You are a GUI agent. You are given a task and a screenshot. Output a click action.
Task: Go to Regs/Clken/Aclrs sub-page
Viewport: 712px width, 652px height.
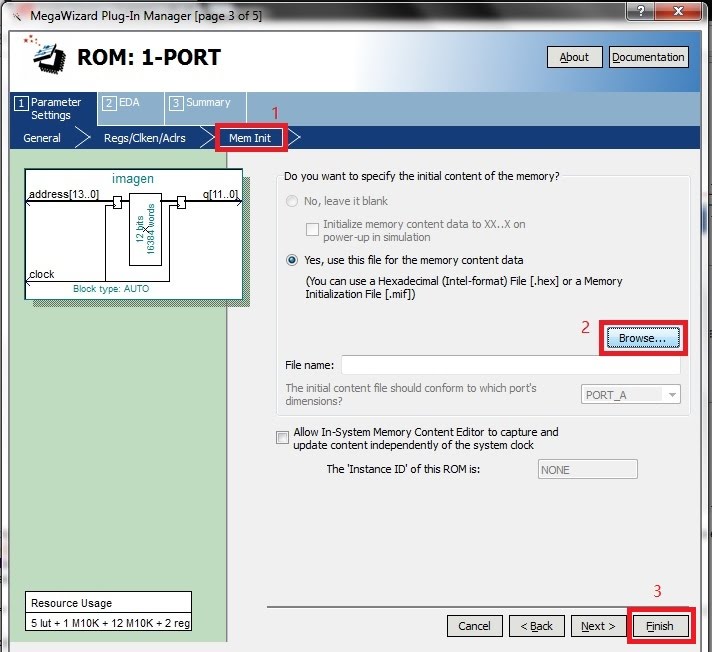click(145, 138)
